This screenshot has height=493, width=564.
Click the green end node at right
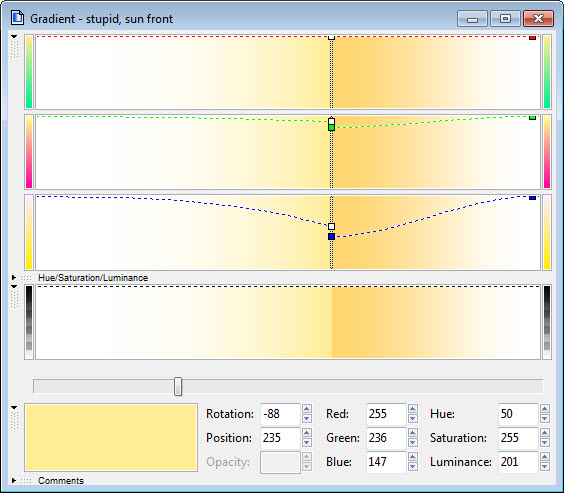click(532, 118)
